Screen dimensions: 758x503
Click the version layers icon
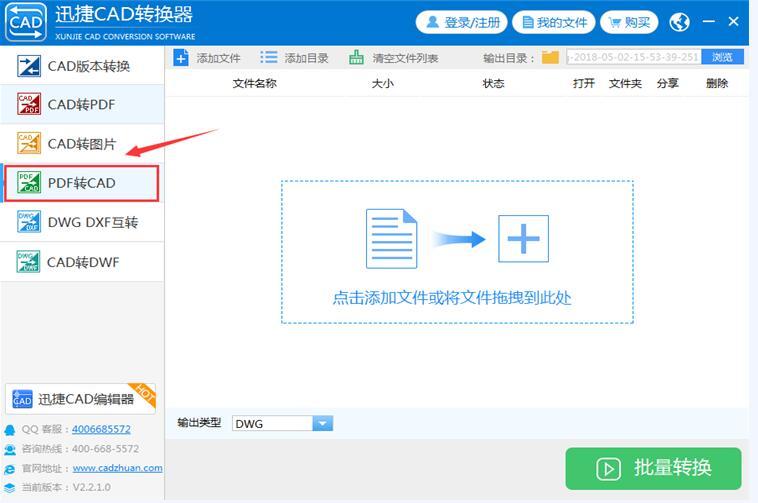[10, 488]
